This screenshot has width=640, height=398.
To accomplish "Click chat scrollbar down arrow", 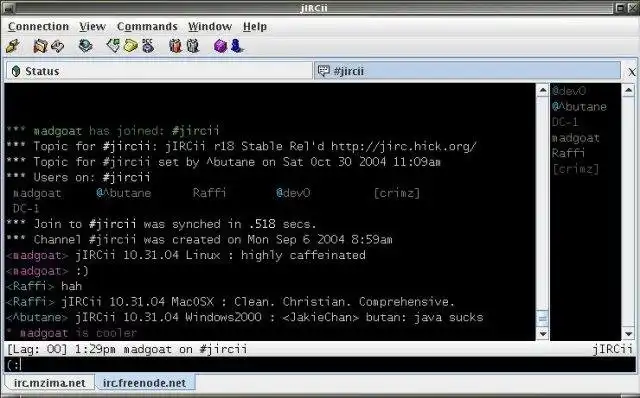I will click(x=542, y=334).
